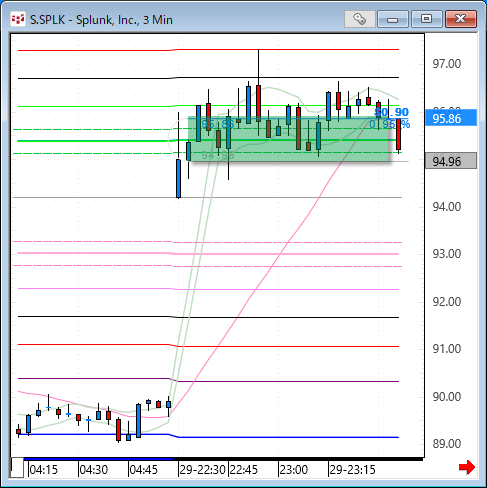Click the 93.00 price axis label

(x=447, y=254)
